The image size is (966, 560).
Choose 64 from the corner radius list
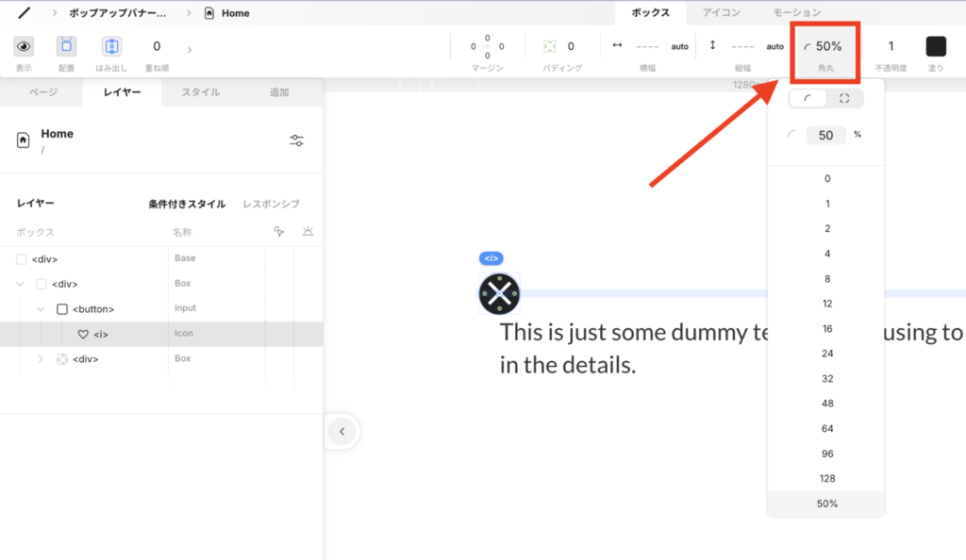826,428
